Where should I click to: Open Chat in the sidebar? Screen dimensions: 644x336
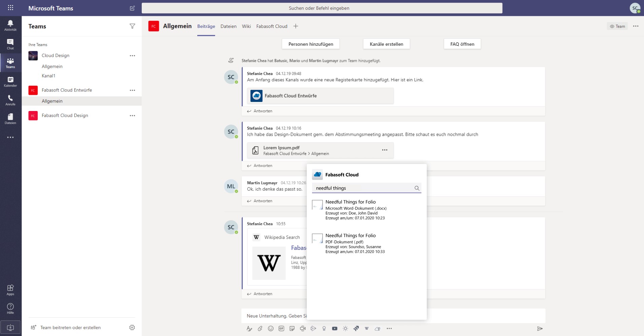pos(10,44)
